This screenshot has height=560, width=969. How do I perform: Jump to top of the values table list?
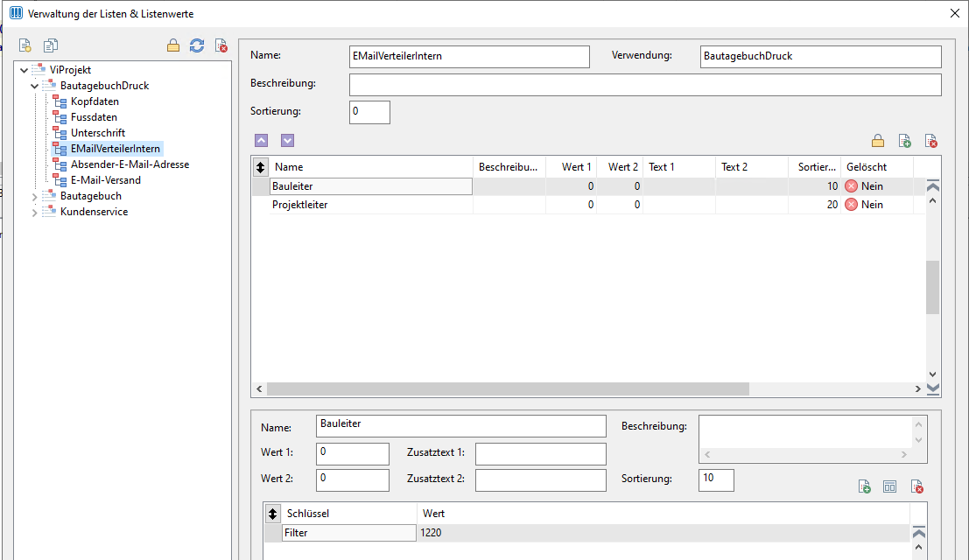933,185
